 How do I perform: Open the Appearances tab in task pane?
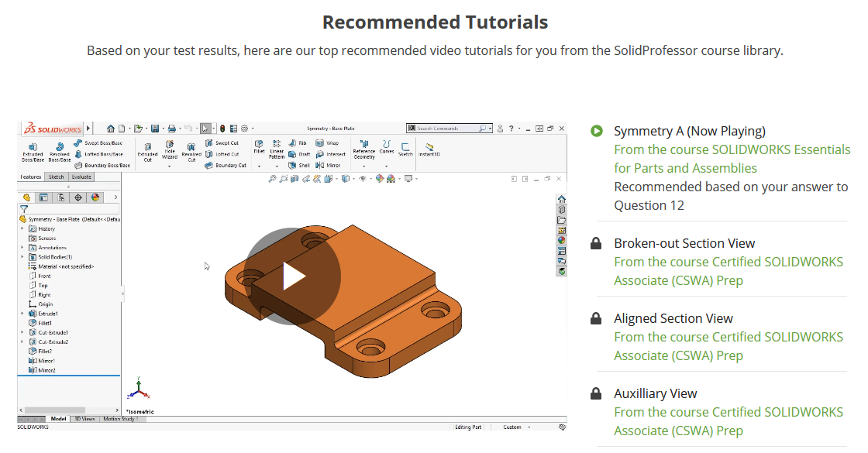coord(561,240)
